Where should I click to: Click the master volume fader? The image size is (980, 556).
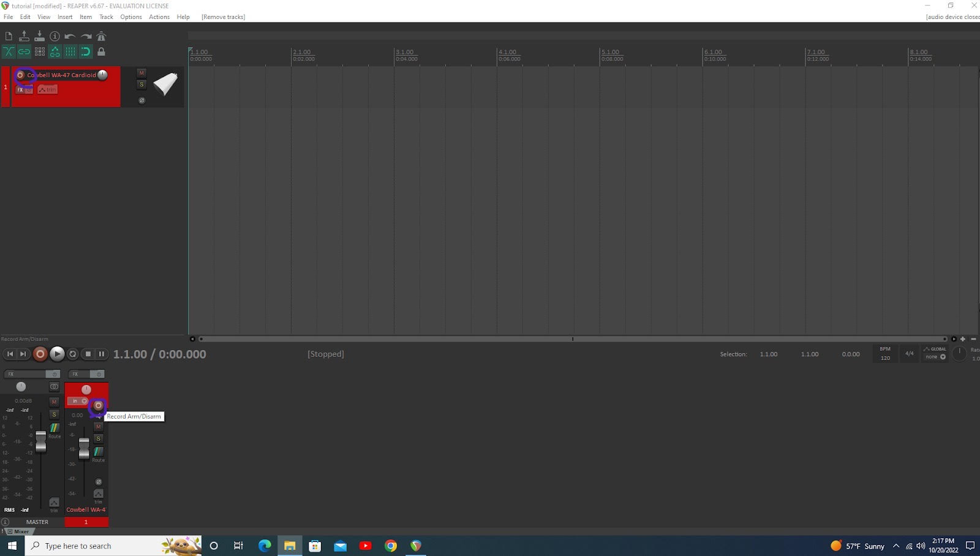pyautogui.click(x=40, y=441)
